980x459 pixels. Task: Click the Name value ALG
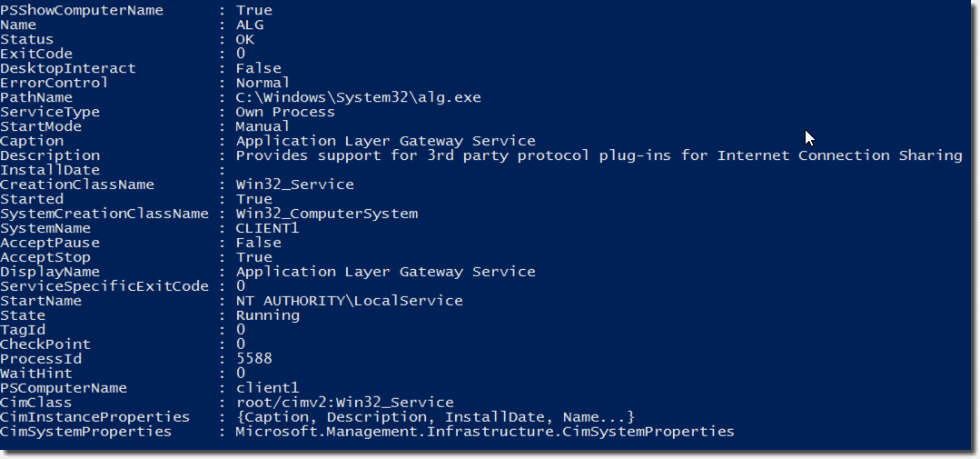pyautogui.click(x=250, y=25)
